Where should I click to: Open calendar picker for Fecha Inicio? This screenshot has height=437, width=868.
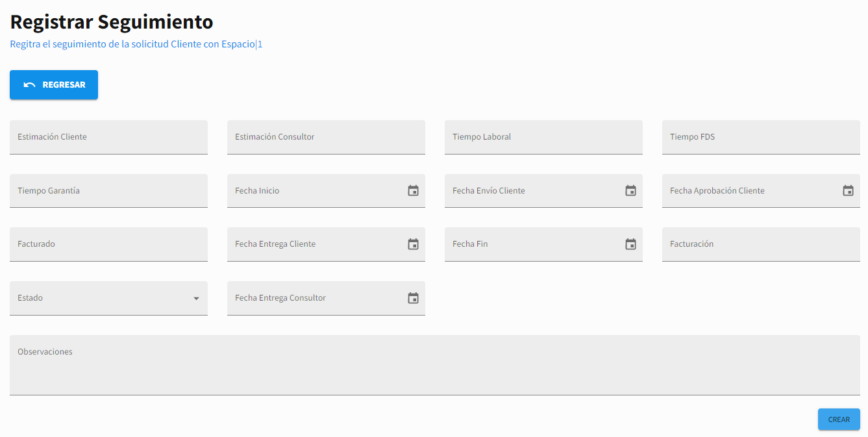[x=413, y=191]
